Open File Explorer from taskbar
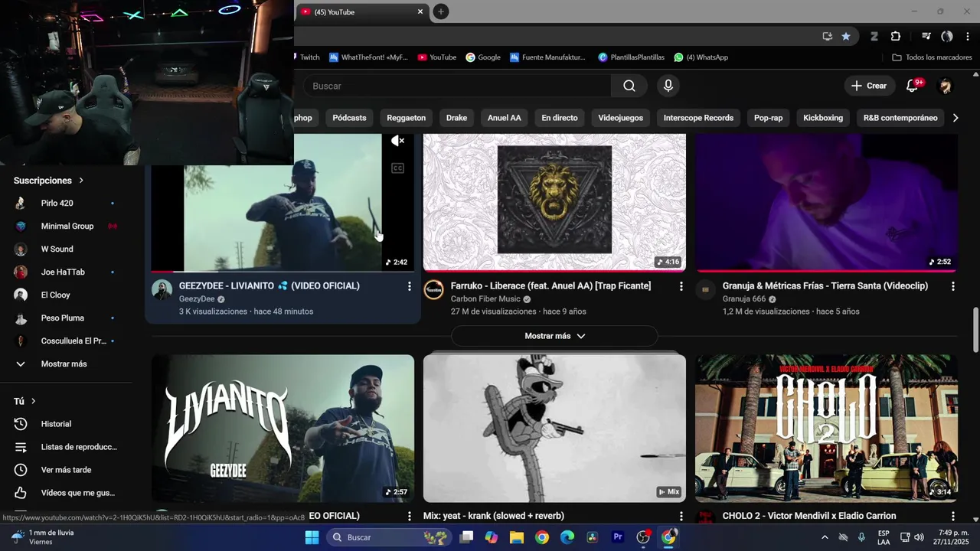 516,537
